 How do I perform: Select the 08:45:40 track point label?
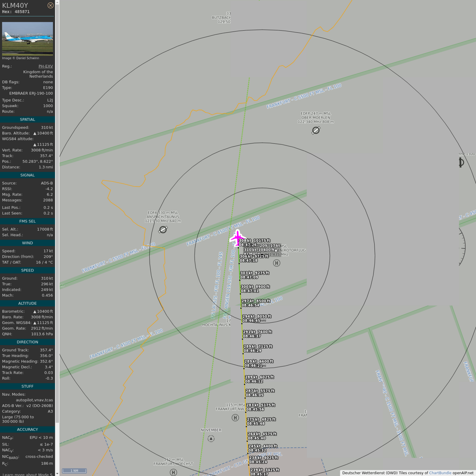[x=257, y=438]
